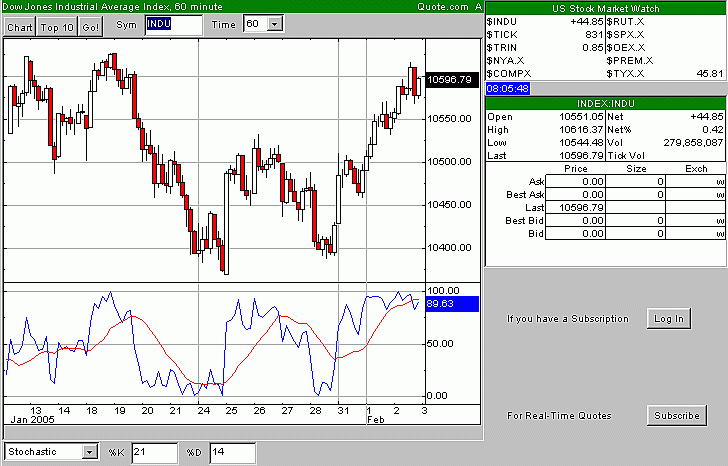Click the time display 08:05:48
728x466 pixels.
coord(507,89)
